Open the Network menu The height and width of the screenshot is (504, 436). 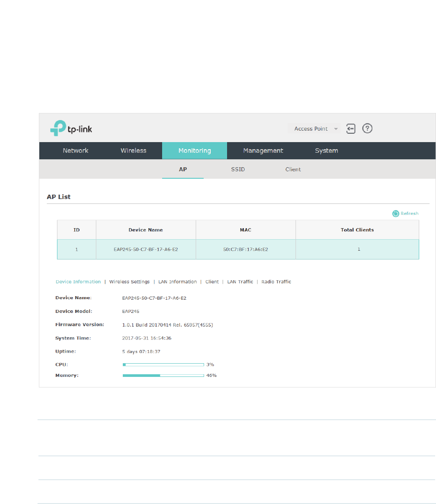point(75,150)
